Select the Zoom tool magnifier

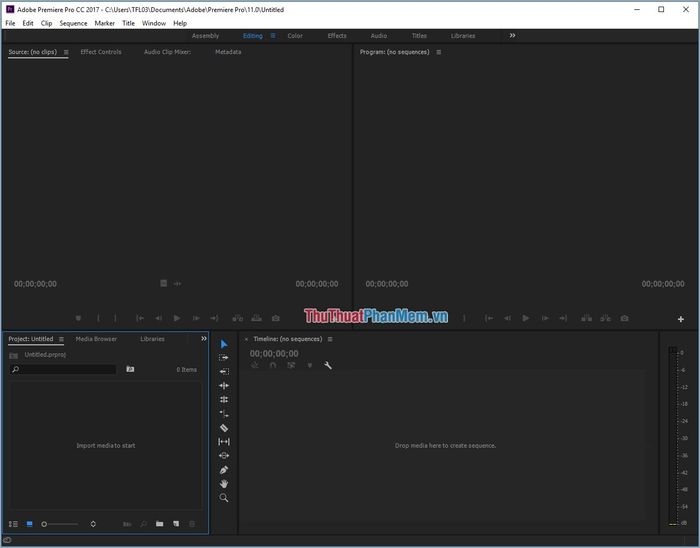point(224,498)
